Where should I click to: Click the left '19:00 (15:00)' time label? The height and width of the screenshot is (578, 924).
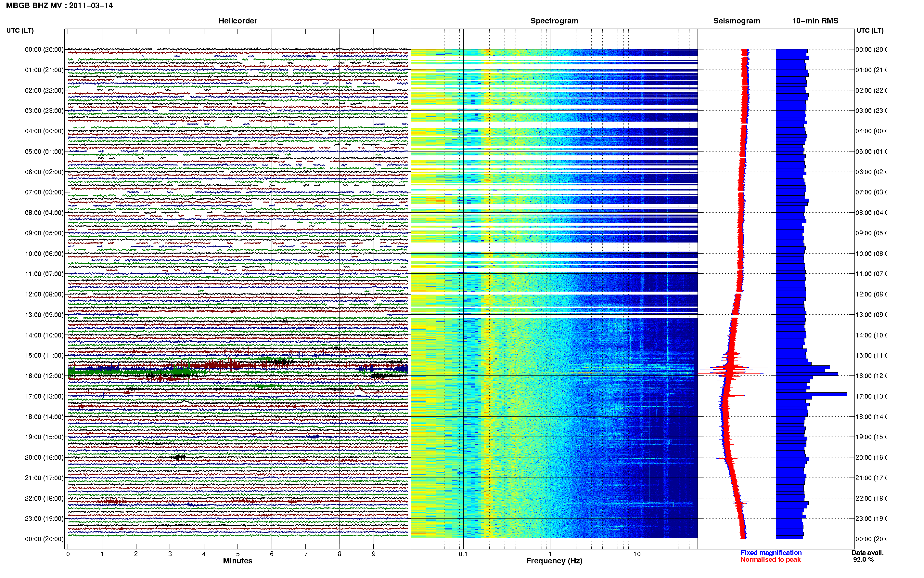point(44,437)
